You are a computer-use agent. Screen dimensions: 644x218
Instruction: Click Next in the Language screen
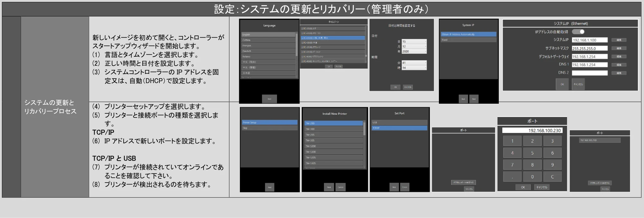(x=270, y=99)
